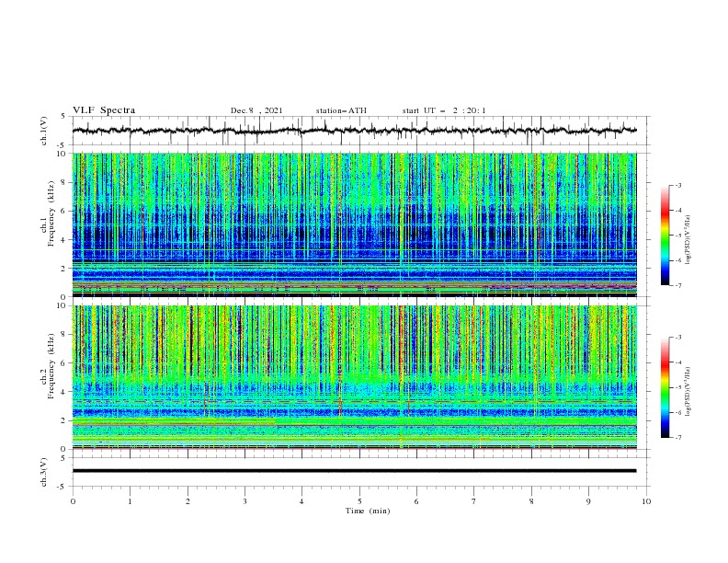Click the ch.1 voltage waveform trace
This screenshot has width=728, height=563.
click(x=355, y=131)
